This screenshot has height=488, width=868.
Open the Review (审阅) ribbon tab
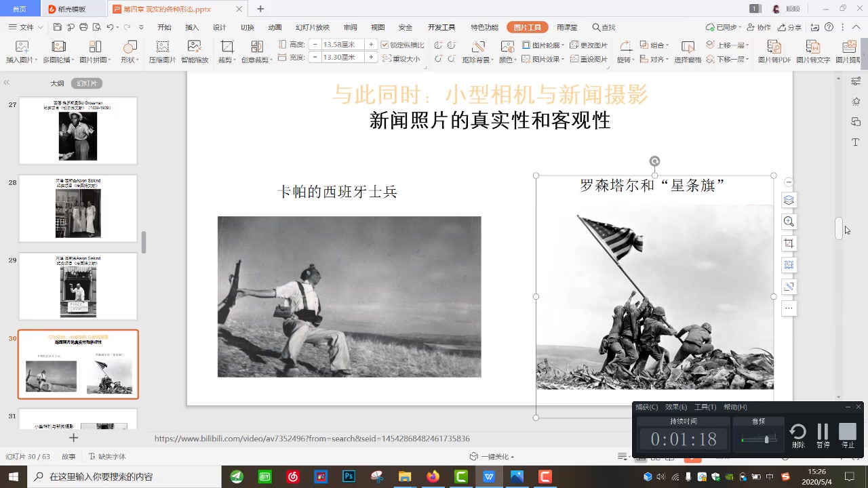pyautogui.click(x=350, y=27)
